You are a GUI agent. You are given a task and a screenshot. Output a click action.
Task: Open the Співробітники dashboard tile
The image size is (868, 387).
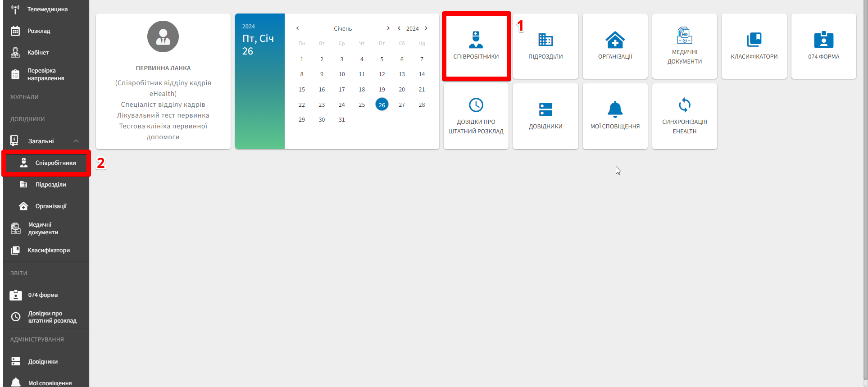tap(476, 46)
